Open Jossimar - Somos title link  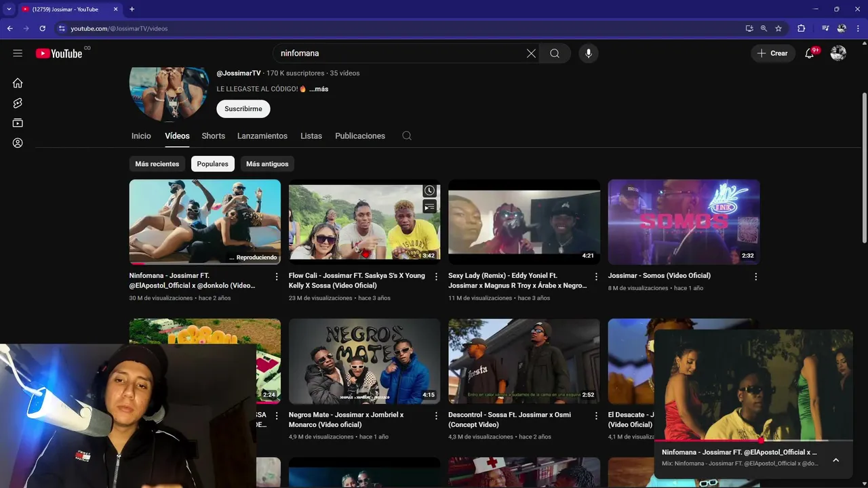[x=659, y=276]
